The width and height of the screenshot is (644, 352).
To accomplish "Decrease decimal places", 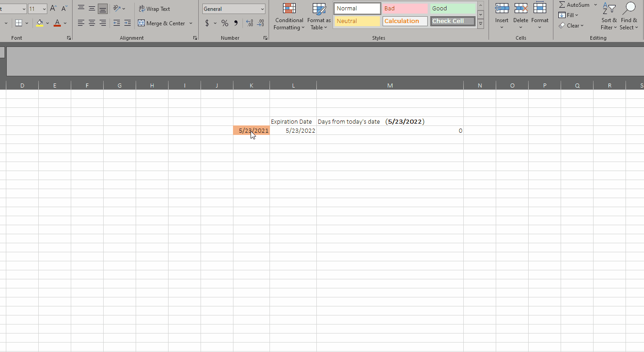I will (260, 23).
